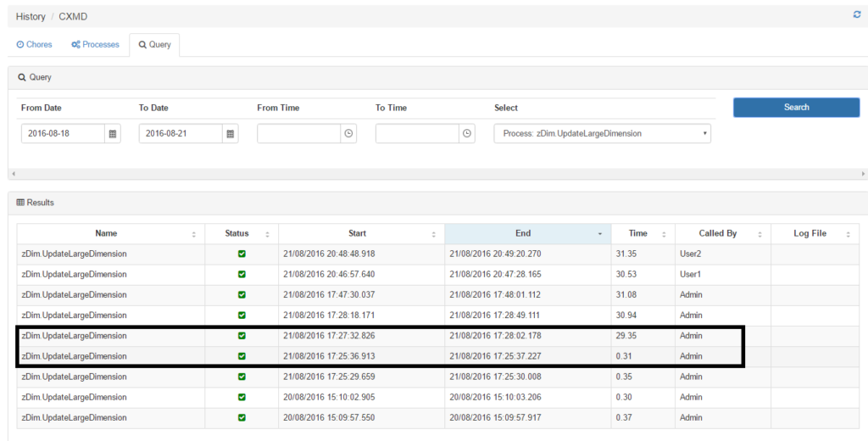Screen dimensions: 868x441
Task: Open the To Date calendar picker icon
Action: (x=230, y=134)
